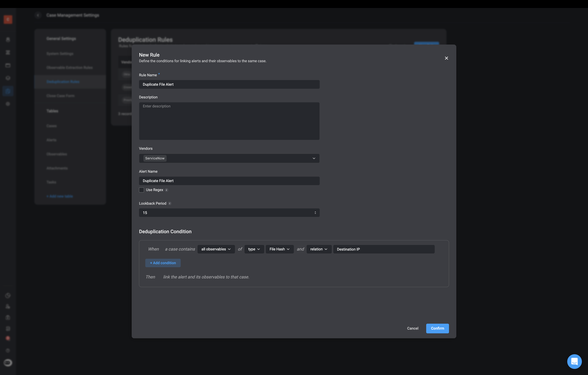Image resolution: width=588 pixels, height=375 pixels.
Task: Click the back arrow beside Case Management Settings
Action: [x=38, y=15]
